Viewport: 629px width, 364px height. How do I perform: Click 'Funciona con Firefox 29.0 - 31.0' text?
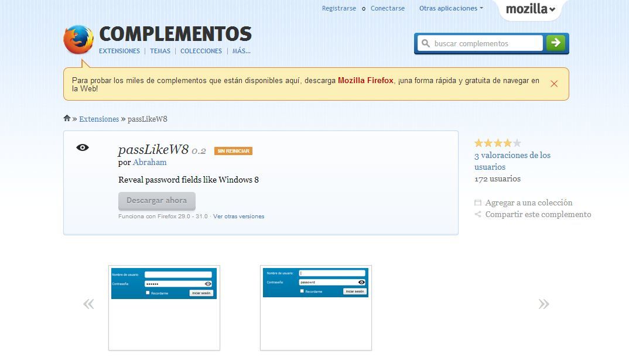163,216
